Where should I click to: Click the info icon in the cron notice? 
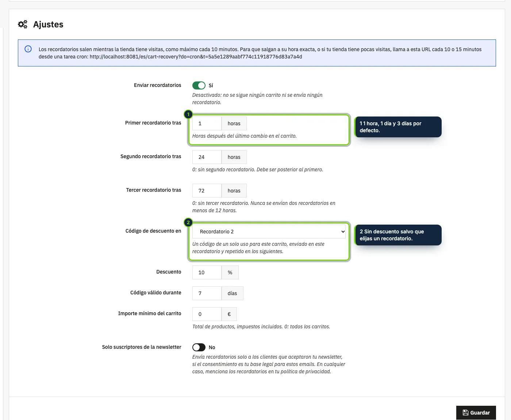click(x=28, y=49)
